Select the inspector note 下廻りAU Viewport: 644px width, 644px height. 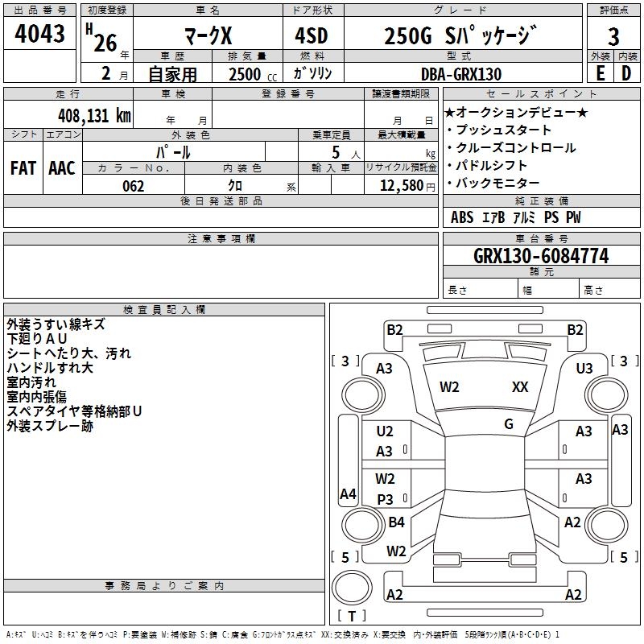(x=36, y=339)
